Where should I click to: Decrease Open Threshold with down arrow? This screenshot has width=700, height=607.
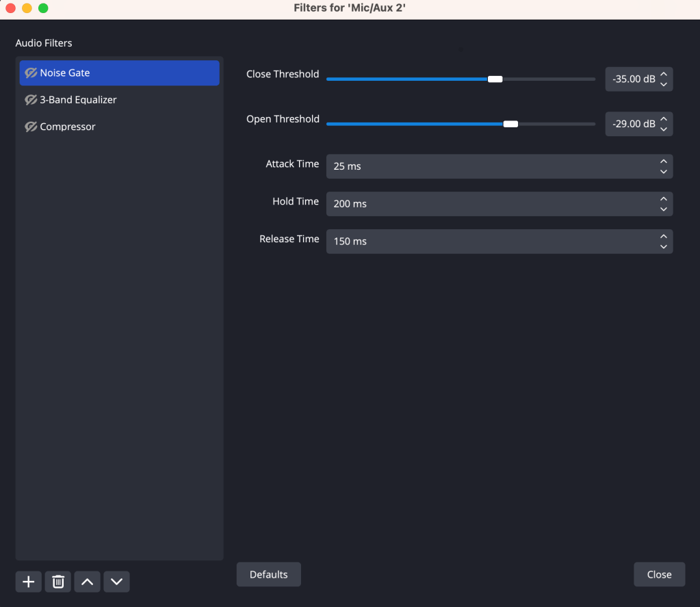tap(663, 129)
